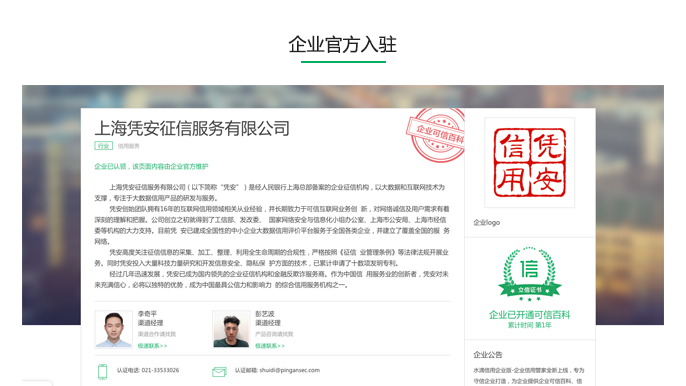Click the first paragraph of company description
This screenshot has width=686, height=386.
tap(270, 193)
